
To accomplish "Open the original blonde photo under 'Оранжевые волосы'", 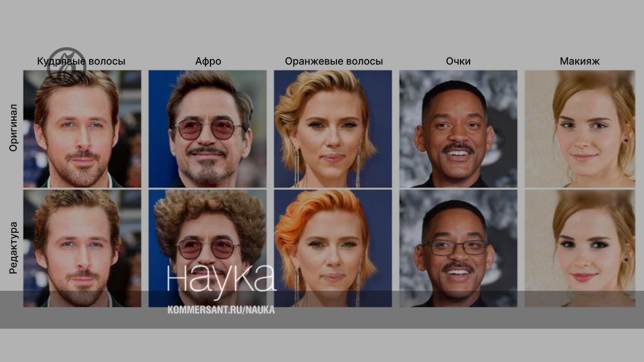I will (x=333, y=129).
